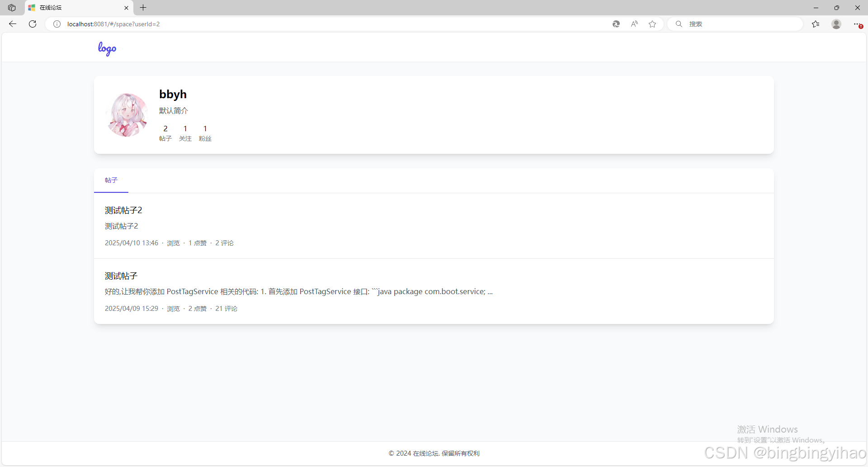Select the 在线论坛 browser tab
Image resolution: width=868 pixels, height=467 pixels.
click(x=78, y=8)
